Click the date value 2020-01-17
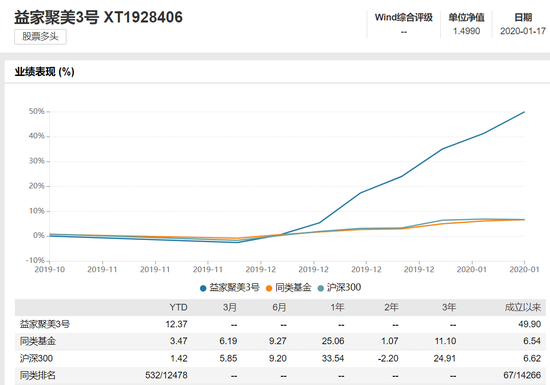The image size is (550, 385). point(523,31)
